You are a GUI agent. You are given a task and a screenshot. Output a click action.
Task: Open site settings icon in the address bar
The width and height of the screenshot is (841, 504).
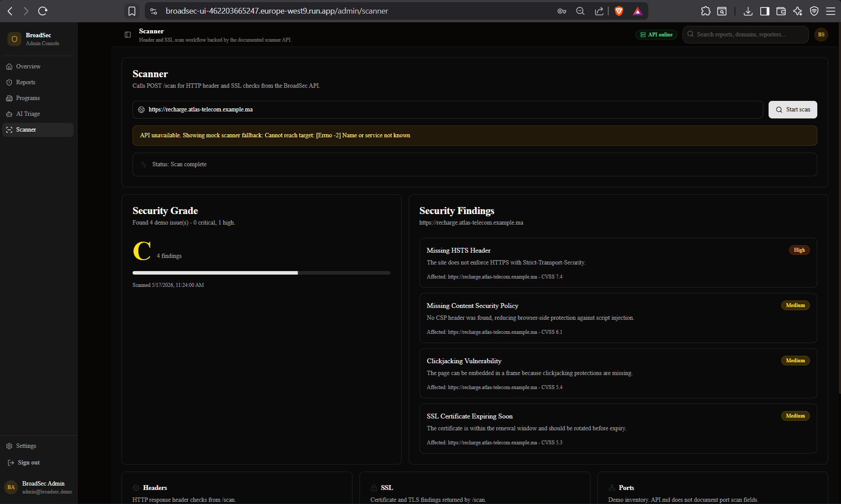pyautogui.click(x=154, y=11)
